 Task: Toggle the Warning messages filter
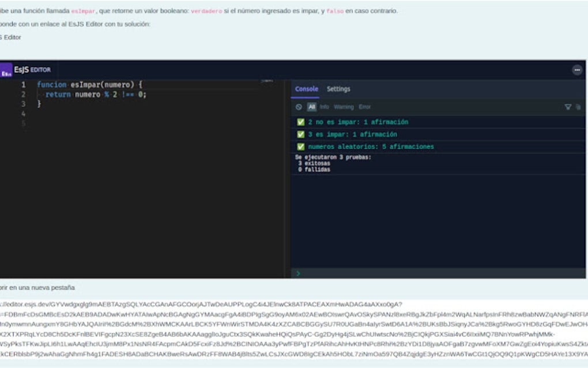[342, 107]
